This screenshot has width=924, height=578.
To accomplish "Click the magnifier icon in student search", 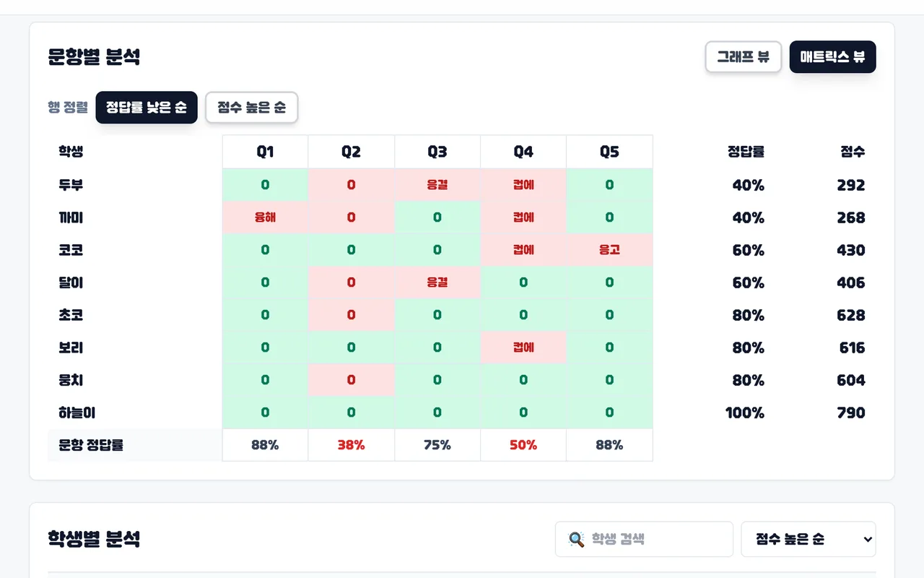I will click(576, 539).
